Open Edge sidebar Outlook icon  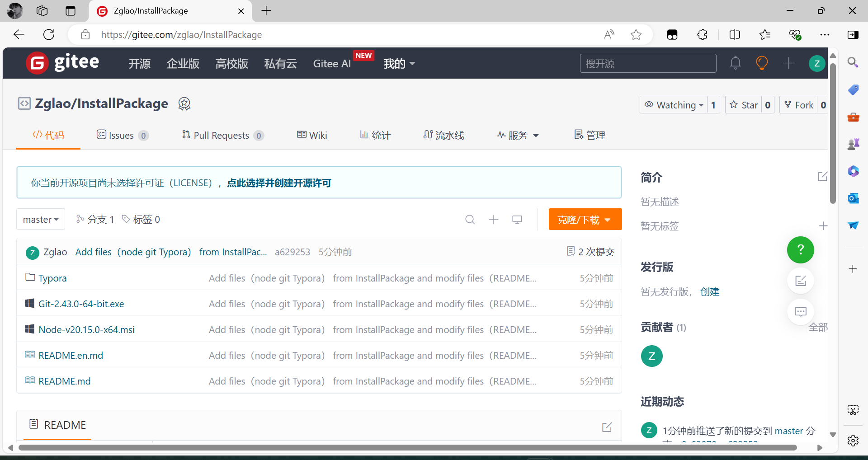coord(853,198)
